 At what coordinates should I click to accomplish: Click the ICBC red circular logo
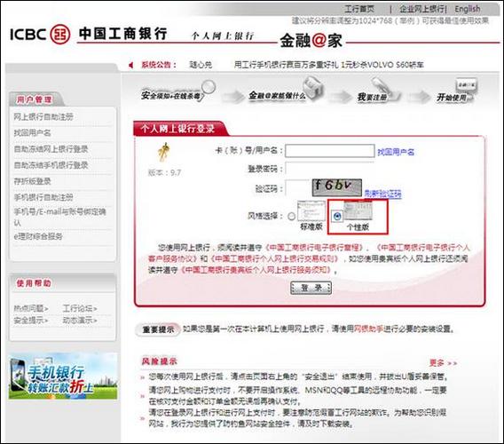click(x=60, y=34)
